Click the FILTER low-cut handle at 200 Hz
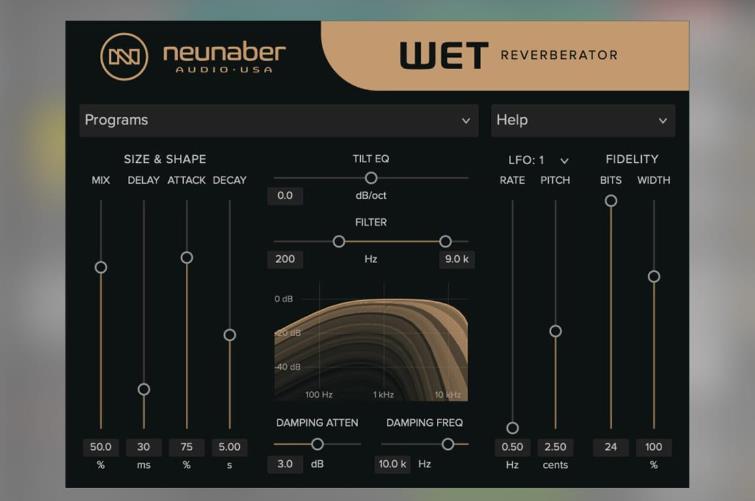 [339, 241]
